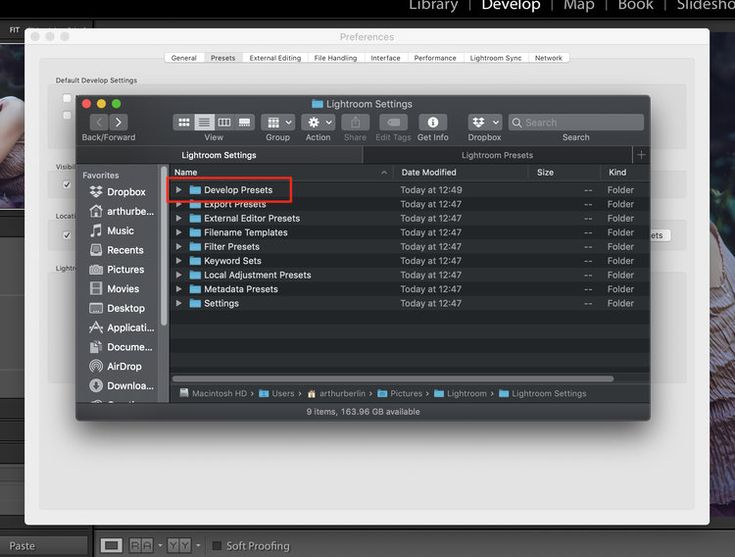Toggle first Default Develop Settings checkbox
The image size is (735, 557).
[x=67, y=98]
